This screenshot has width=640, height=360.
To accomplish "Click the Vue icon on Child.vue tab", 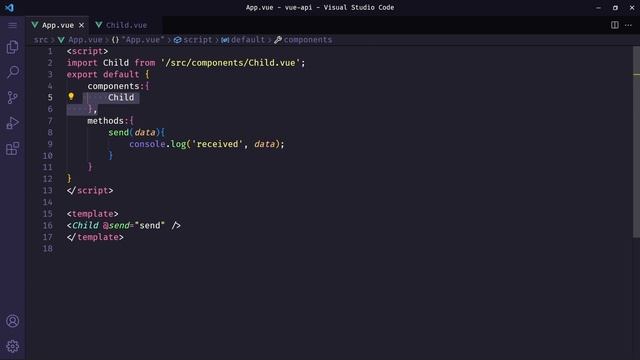I will click(98, 25).
